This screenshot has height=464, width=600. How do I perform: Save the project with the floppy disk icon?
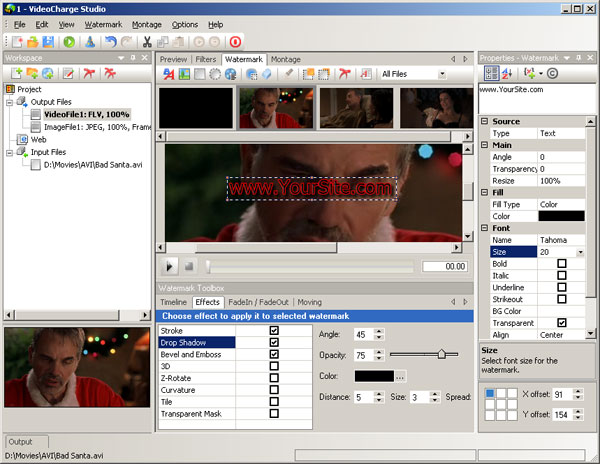(48, 42)
